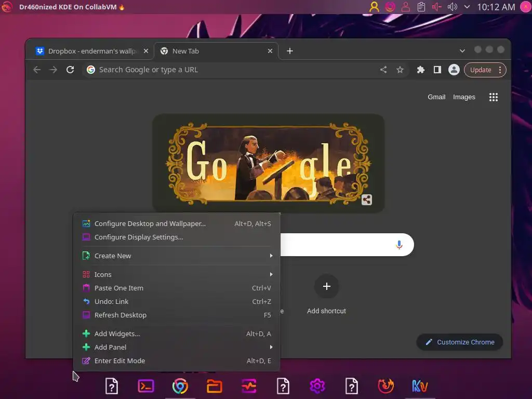Bookmark this tab with the star icon
This screenshot has height=399, width=532.
(x=400, y=70)
